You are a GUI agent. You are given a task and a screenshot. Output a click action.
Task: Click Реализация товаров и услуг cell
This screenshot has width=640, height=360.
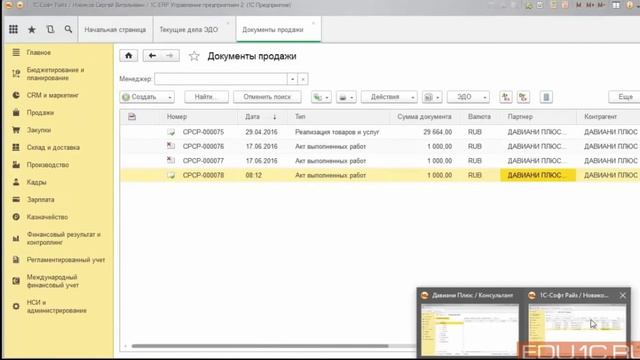click(x=337, y=132)
